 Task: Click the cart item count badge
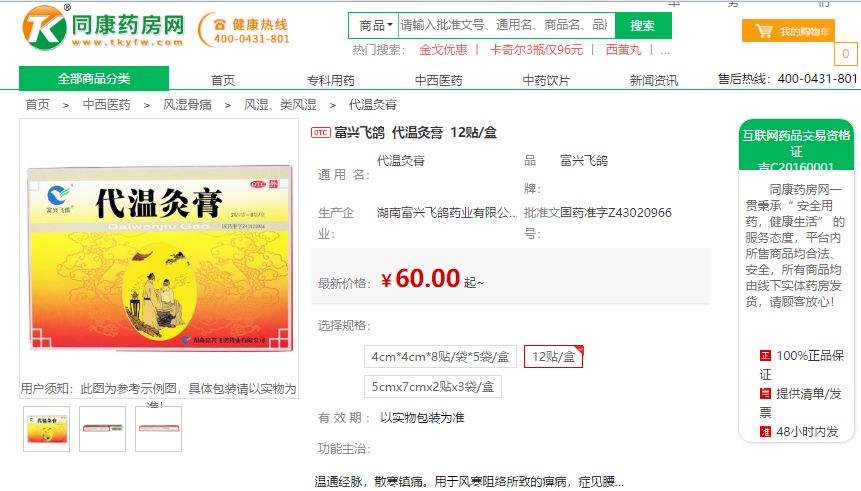coord(846,54)
